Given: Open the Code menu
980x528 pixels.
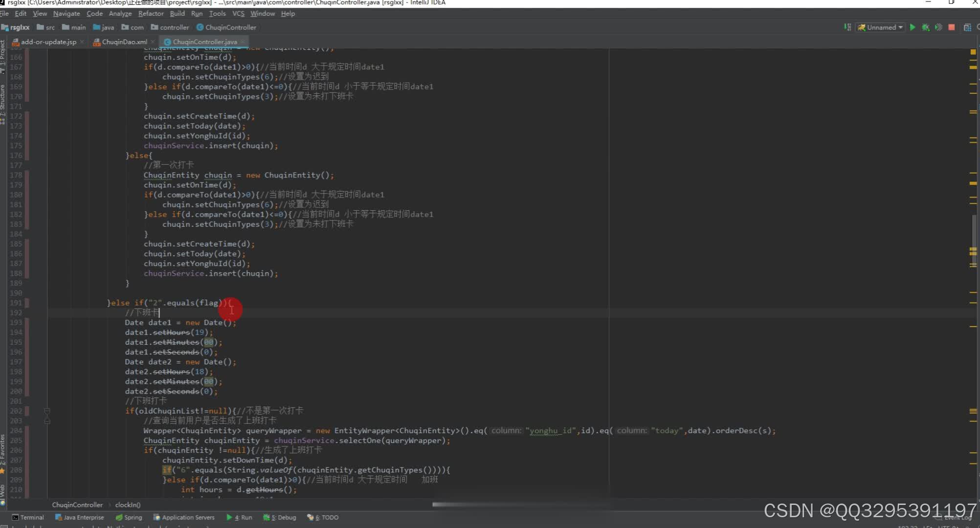Looking at the screenshot, I should (94, 14).
